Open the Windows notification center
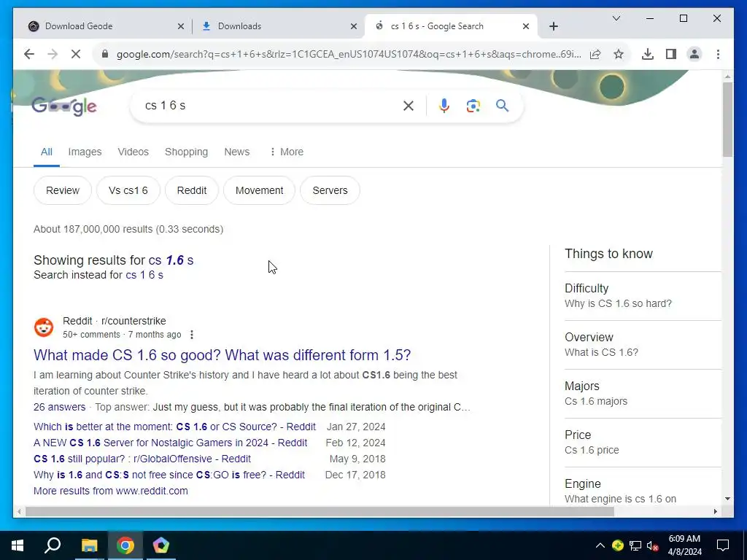The image size is (747, 560). (x=723, y=545)
